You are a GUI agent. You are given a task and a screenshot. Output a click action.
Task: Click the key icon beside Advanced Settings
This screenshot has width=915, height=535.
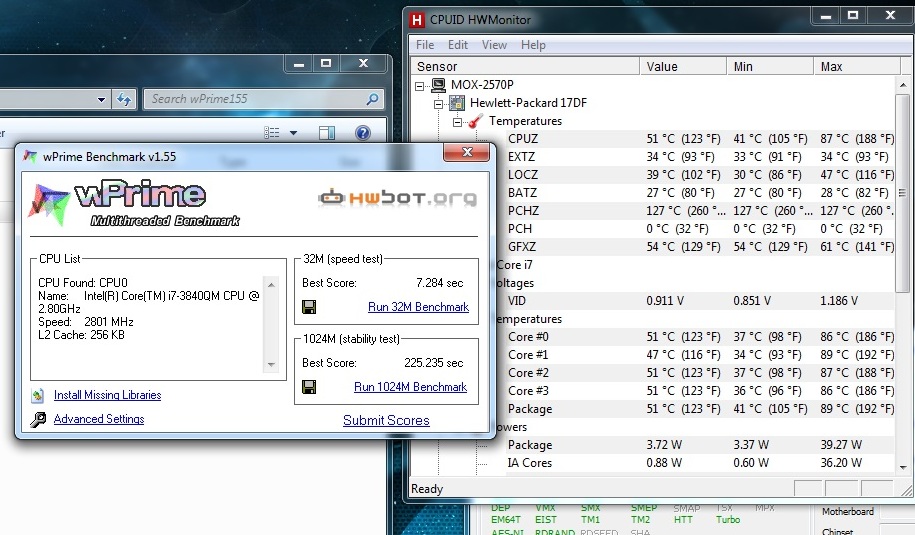click(38, 420)
